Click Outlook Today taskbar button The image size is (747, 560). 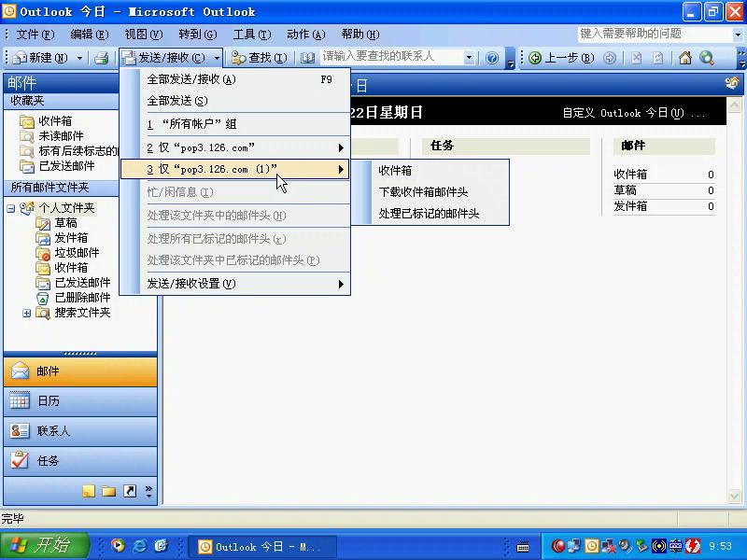pos(263,547)
